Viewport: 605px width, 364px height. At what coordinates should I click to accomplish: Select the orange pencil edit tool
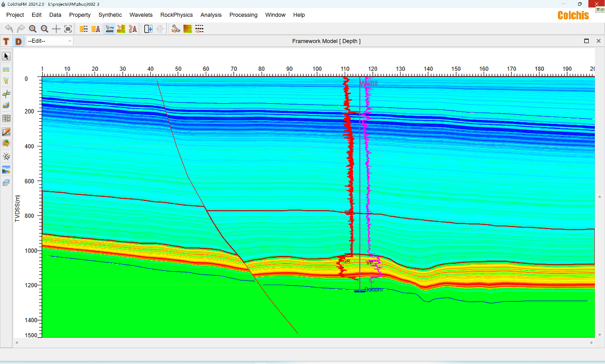pyautogui.click(x=6, y=131)
